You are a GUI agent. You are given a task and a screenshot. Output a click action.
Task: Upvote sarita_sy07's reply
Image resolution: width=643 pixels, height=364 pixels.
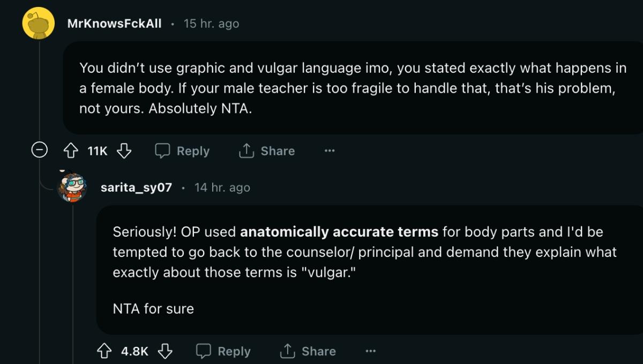coord(104,351)
